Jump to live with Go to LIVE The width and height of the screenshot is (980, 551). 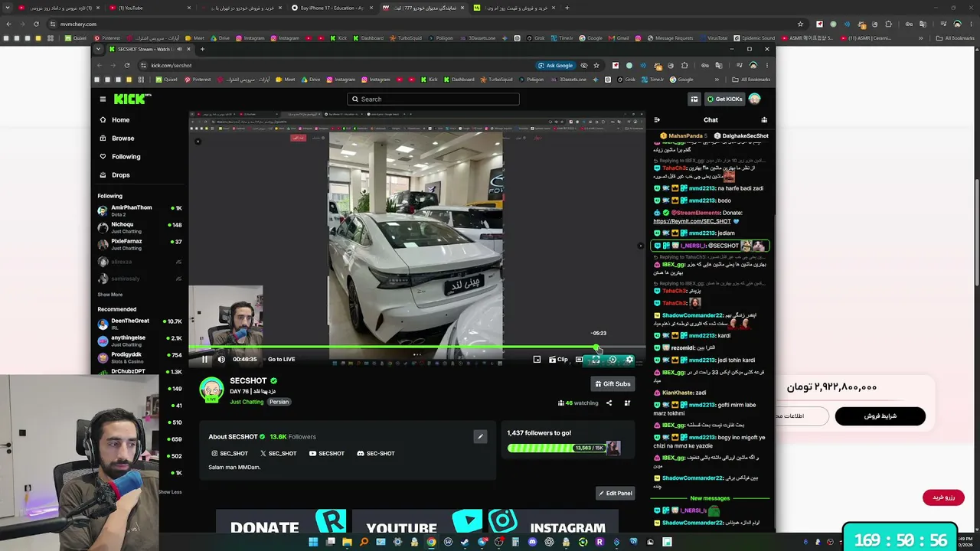281,359
